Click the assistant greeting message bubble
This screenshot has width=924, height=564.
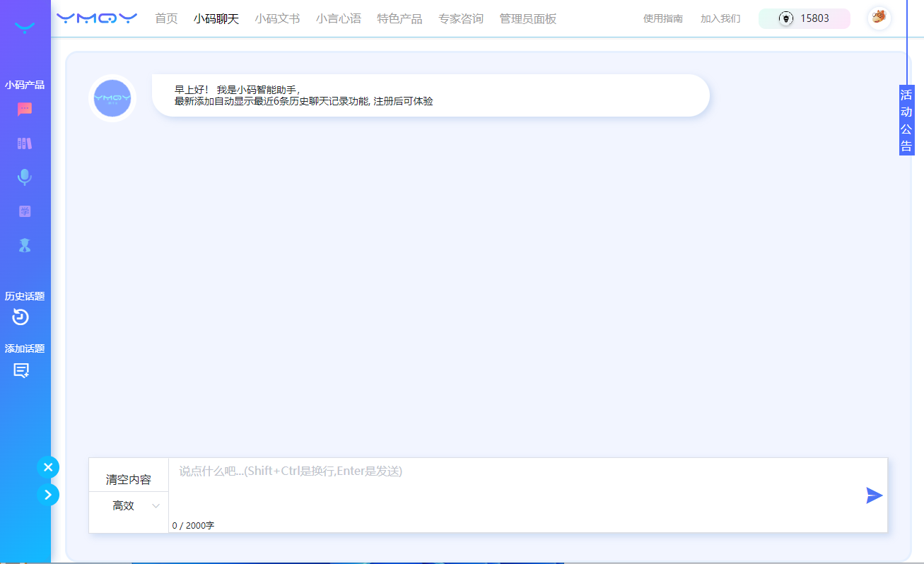pos(431,95)
